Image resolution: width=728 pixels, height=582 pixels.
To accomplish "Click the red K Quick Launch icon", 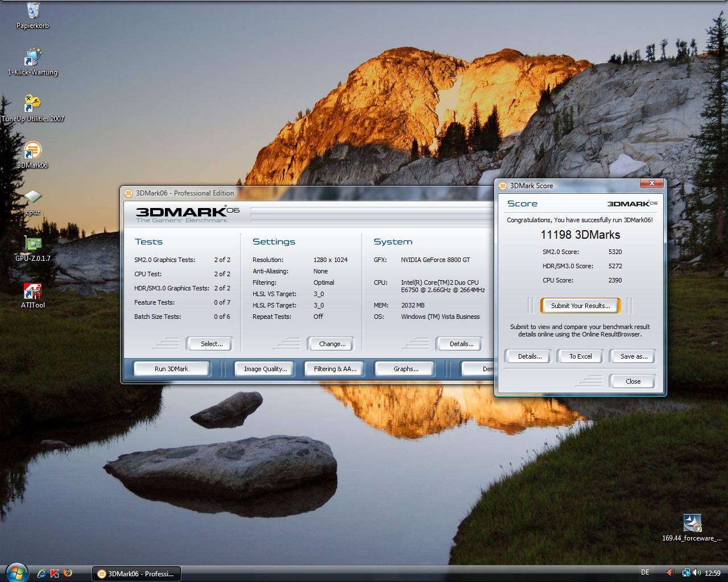I will (55, 573).
